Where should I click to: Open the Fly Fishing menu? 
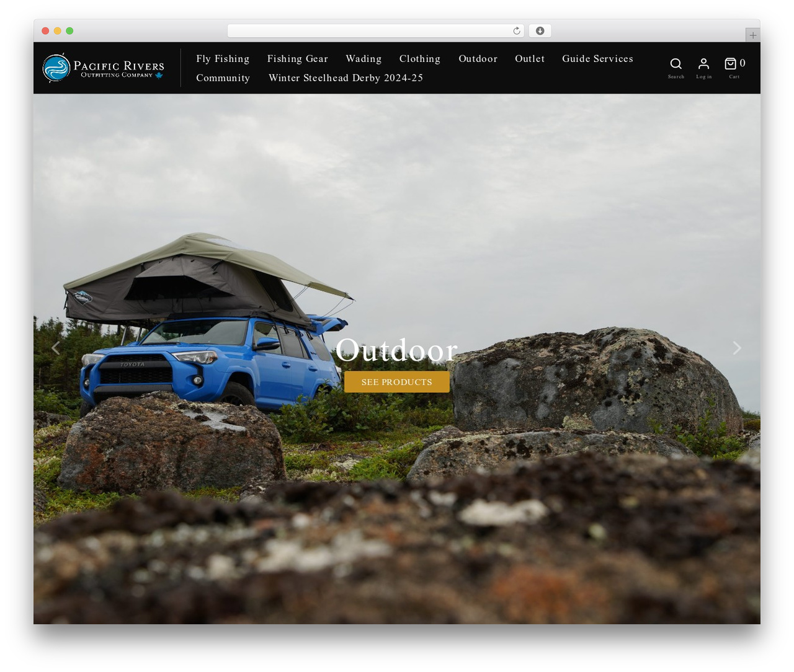(223, 59)
